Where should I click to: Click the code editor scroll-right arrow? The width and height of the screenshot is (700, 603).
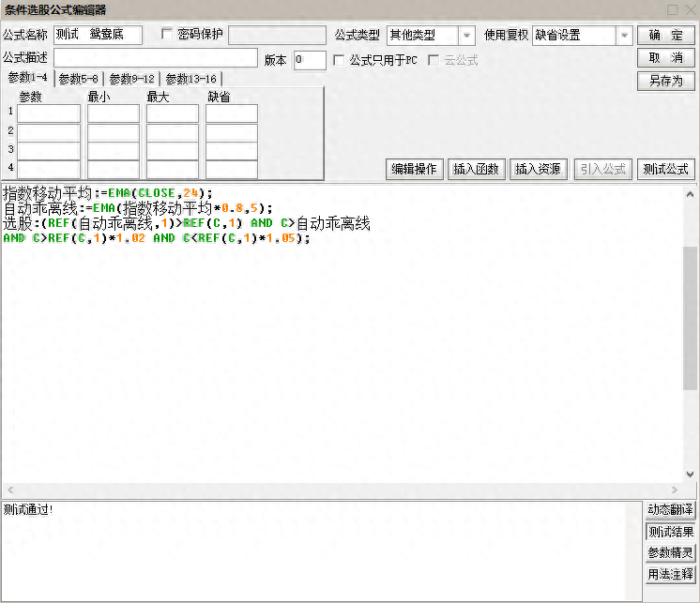[676, 490]
